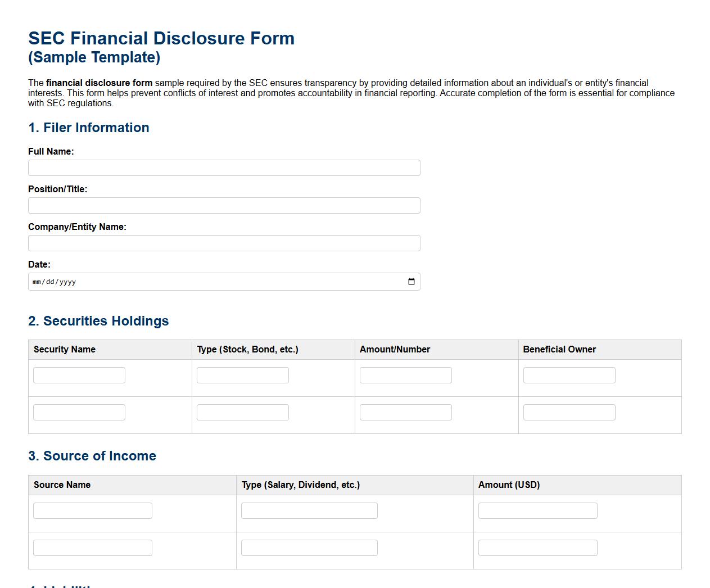Select the 2. Securities Holdings heading
The image size is (710, 588).
tap(98, 321)
